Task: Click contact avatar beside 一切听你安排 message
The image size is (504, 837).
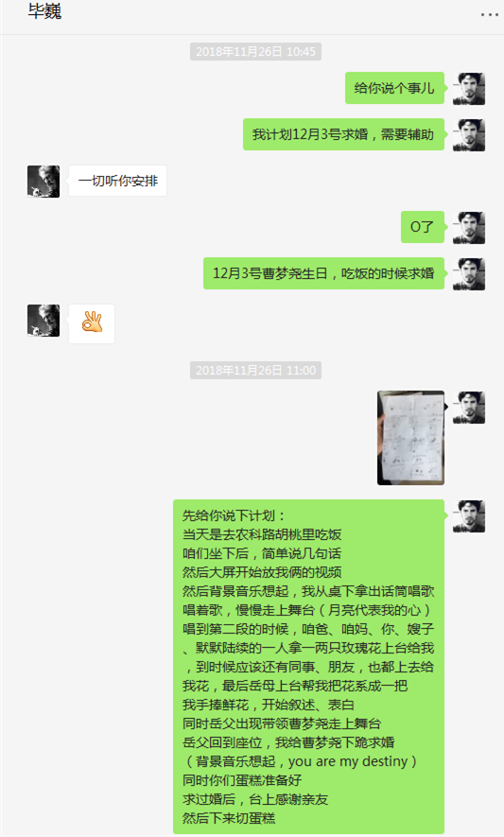Action: point(43,182)
